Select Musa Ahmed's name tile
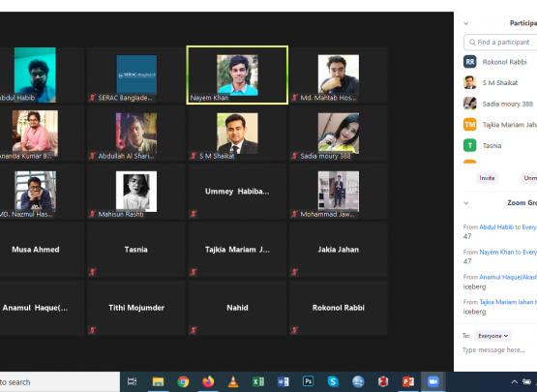 tap(42, 250)
